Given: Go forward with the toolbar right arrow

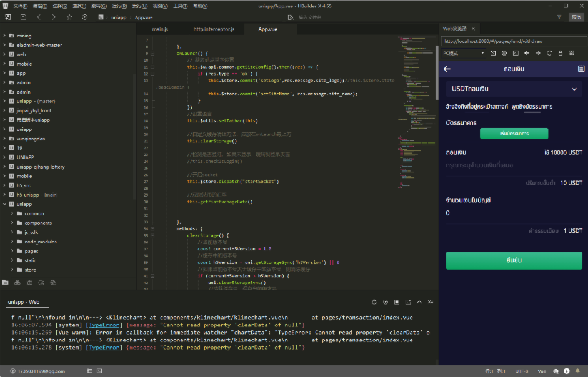Looking at the screenshot, I should click(x=54, y=17).
